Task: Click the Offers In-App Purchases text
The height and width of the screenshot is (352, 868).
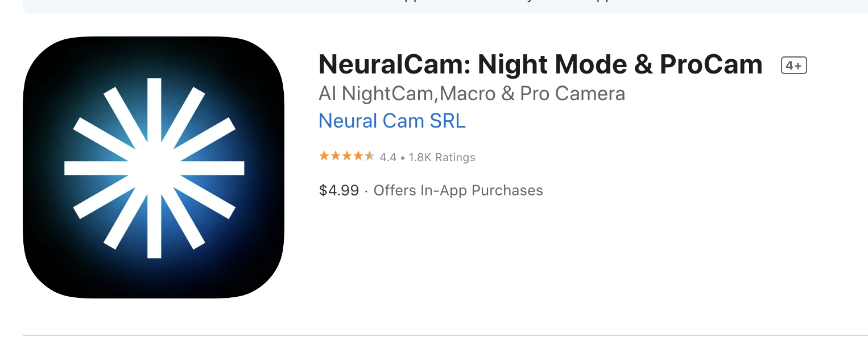Action: [458, 190]
